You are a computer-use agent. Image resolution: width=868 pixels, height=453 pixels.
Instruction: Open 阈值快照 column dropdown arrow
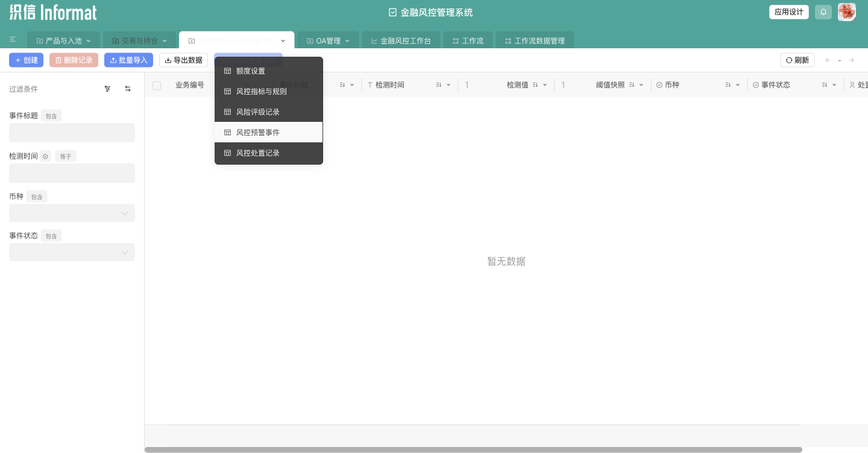point(641,85)
